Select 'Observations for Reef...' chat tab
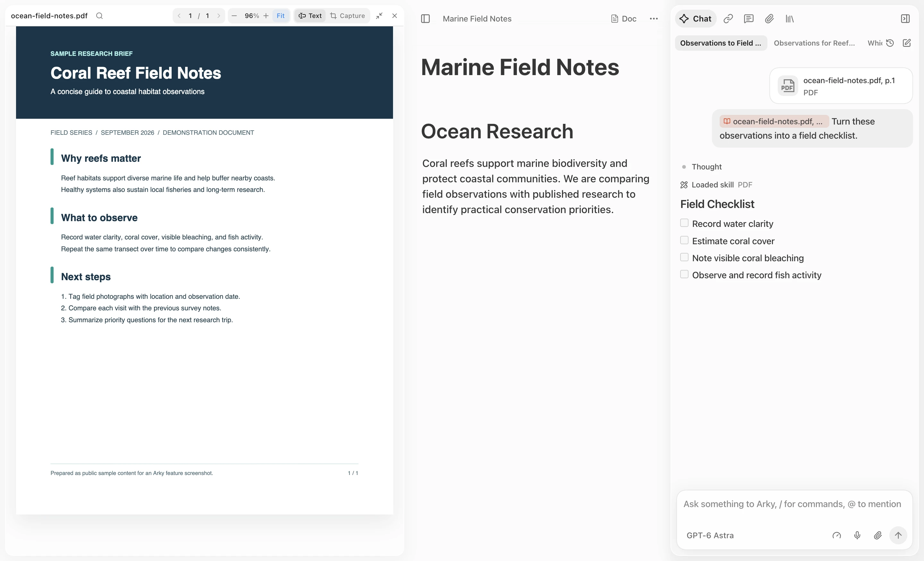Viewport: 924px width, 561px height. tap(814, 43)
